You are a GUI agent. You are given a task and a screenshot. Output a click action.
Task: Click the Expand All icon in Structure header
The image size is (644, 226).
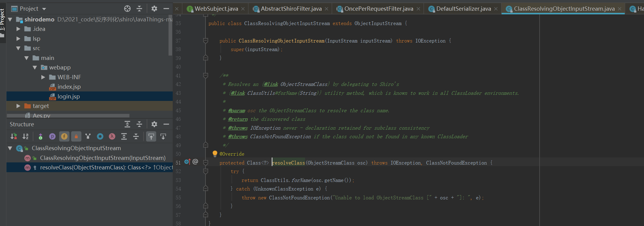pos(127,124)
